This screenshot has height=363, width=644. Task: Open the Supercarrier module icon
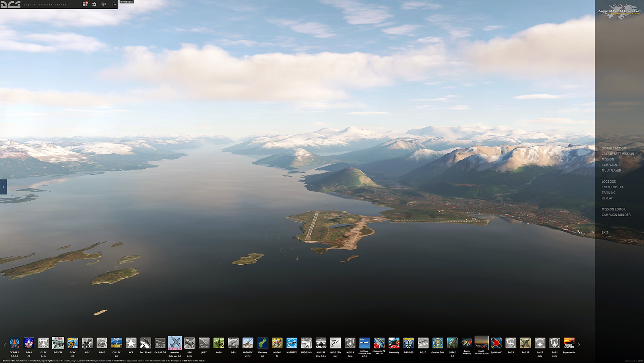coord(569,343)
